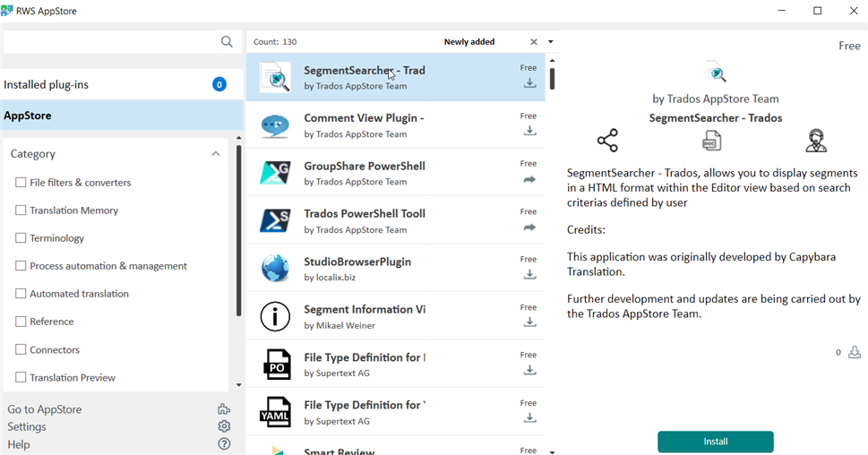Select the Comment View Plugin row title
Screen dimensions: 868x455
coord(364,118)
